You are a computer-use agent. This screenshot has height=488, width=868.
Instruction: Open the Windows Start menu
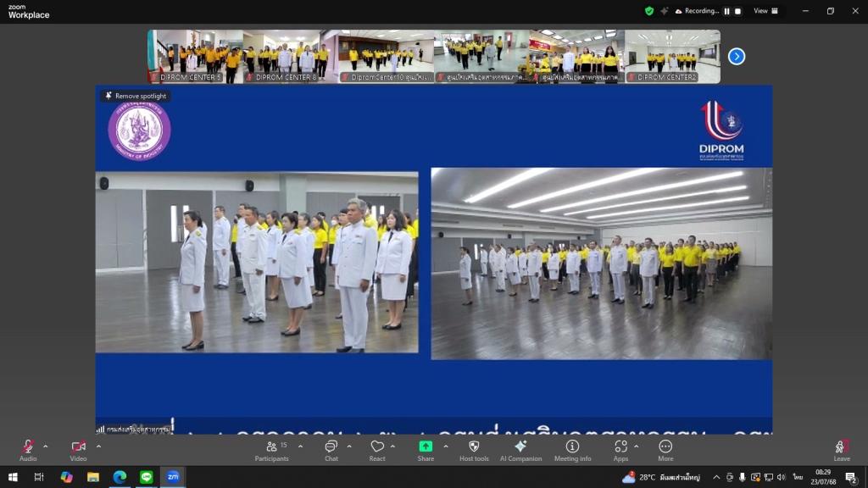13,477
